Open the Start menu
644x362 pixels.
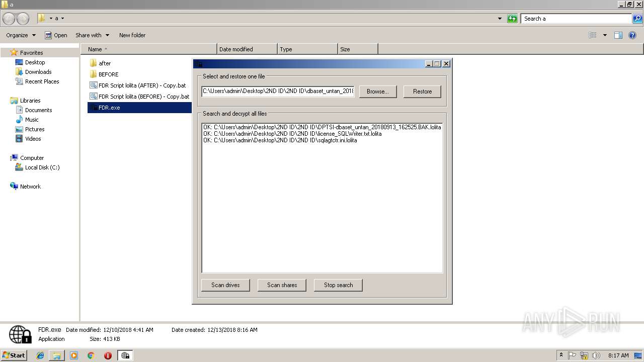[x=14, y=355]
